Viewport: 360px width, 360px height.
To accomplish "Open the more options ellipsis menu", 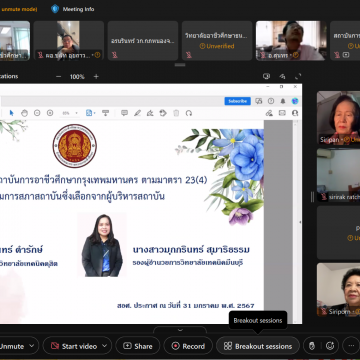I will tap(351, 346).
